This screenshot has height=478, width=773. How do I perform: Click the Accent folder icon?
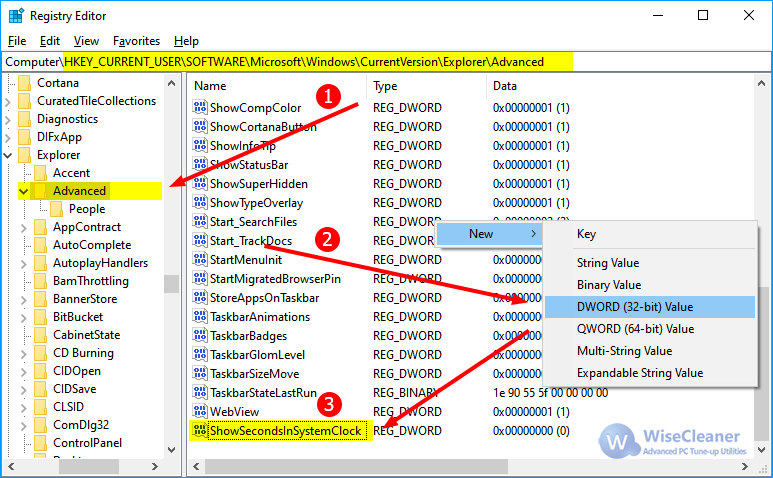pyautogui.click(x=40, y=173)
